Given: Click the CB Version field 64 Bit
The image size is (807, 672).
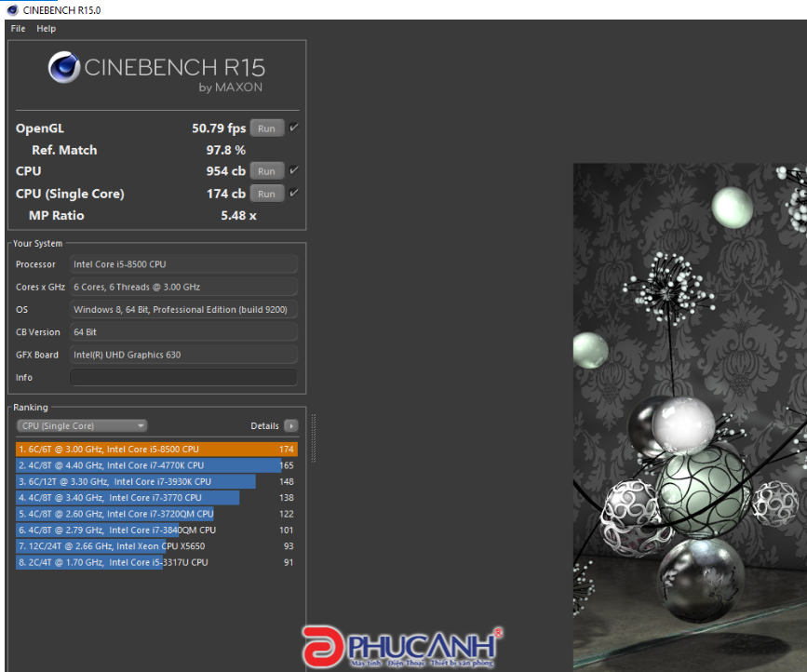Looking at the screenshot, I should pos(183,332).
